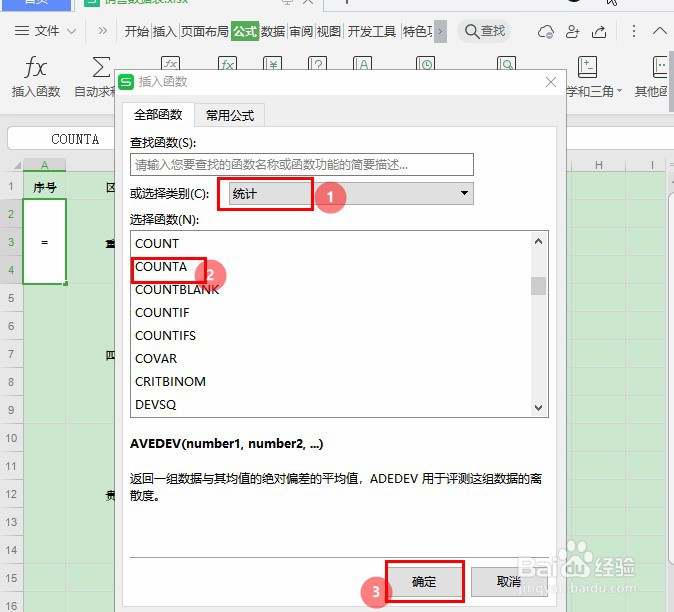Click the 序号 cell in A1
The width and height of the screenshot is (674, 612).
click(x=44, y=187)
